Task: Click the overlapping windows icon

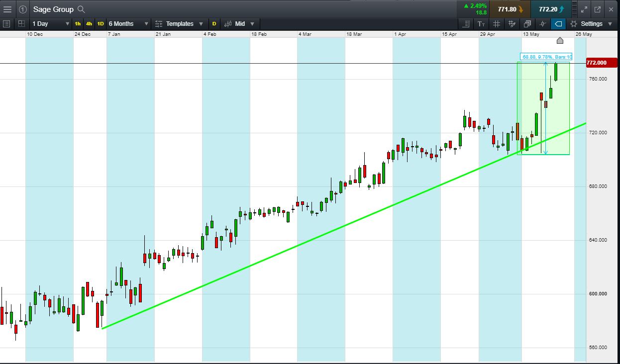Action: click(527, 24)
